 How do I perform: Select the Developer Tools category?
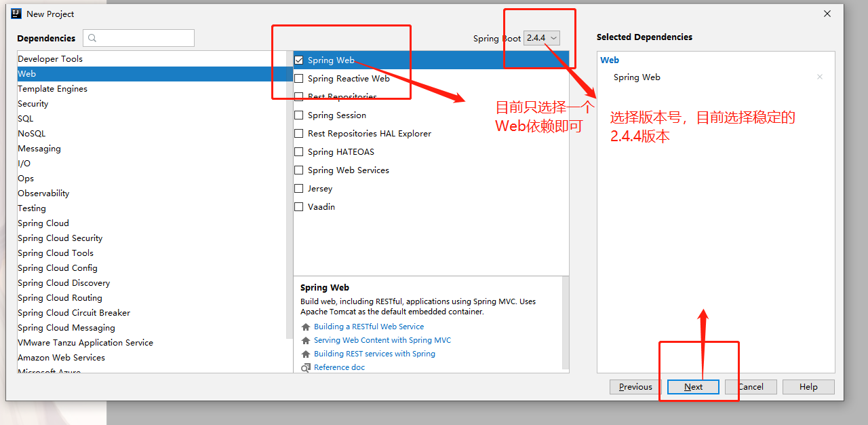pyautogui.click(x=152, y=59)
